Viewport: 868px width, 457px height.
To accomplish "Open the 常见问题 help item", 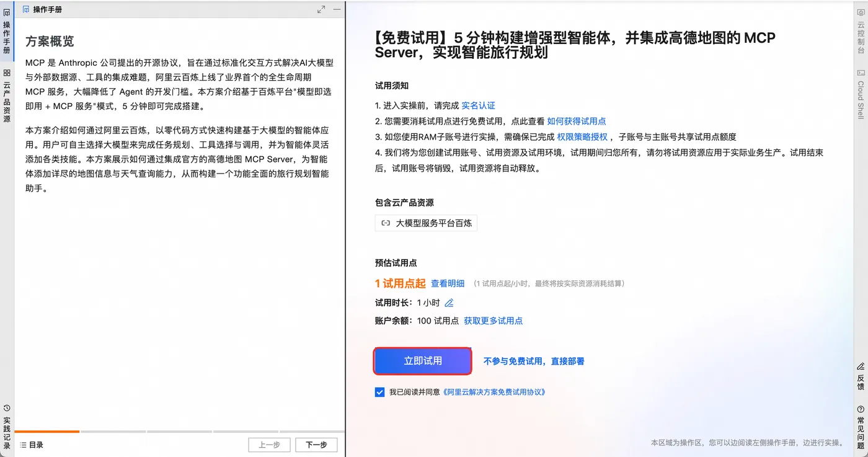I will click(x=861, y=427).
